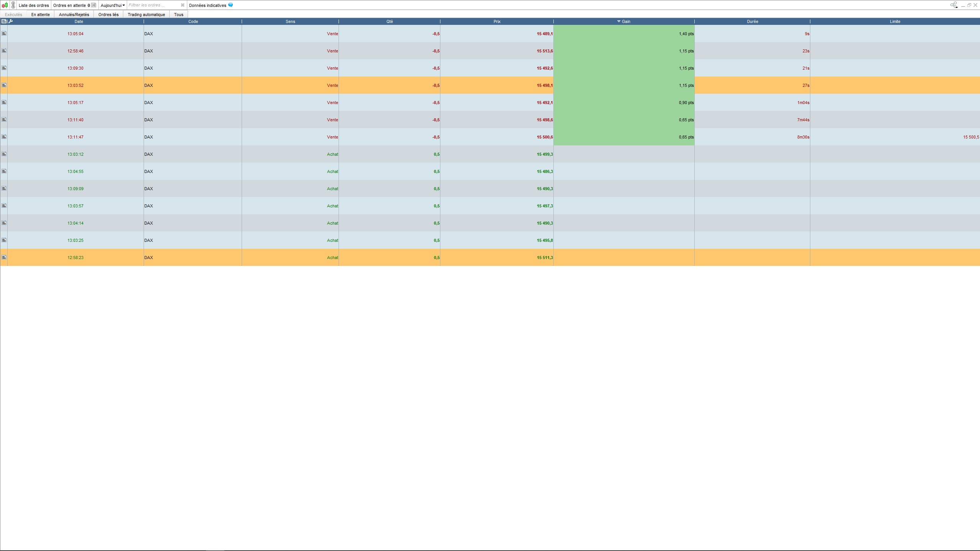This screenshot has height=551, width=980.
Task: Open details icon of 13:05:04 order
Action: (4, 34)
